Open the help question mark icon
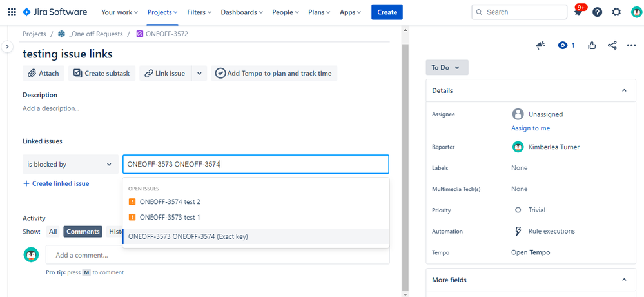644x297 pixels. (597, 12)
